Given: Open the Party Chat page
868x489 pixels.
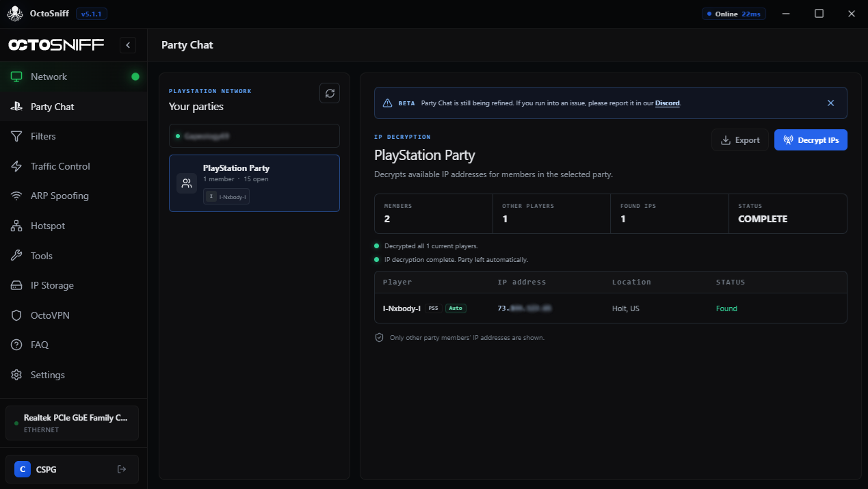Looking at the screenshot, I should click(73, 107).
